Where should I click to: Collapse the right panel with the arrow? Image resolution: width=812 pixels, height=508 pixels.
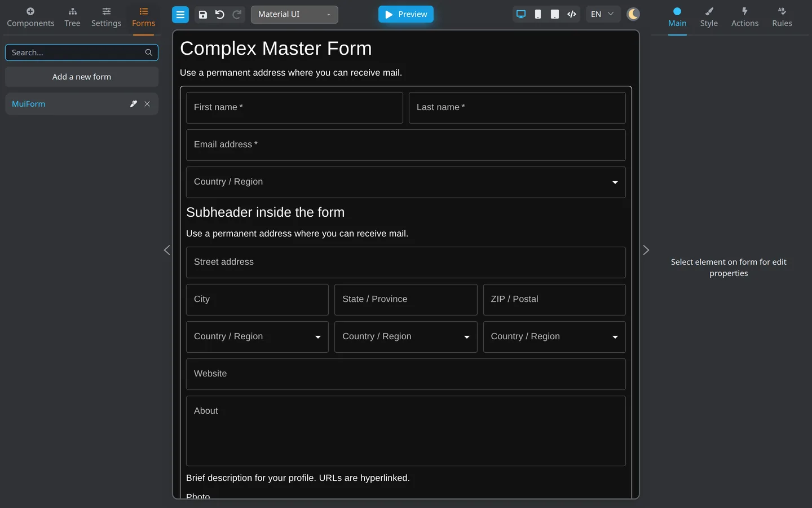(646, 250)
